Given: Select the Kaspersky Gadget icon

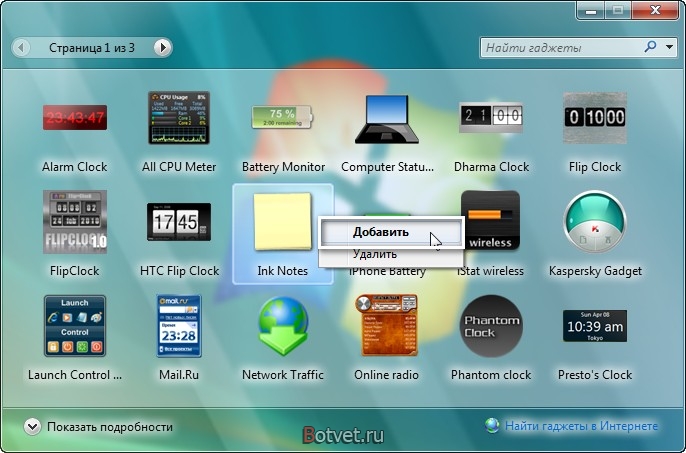Looking at the screenshot, I should coord(595,222).
